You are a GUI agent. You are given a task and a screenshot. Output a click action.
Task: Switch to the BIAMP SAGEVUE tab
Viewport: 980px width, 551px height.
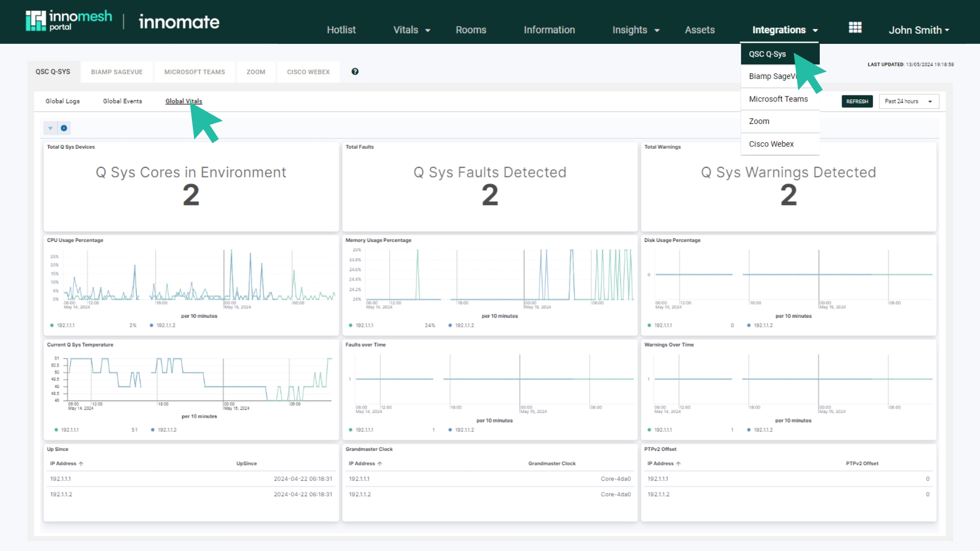click(117, 72)
